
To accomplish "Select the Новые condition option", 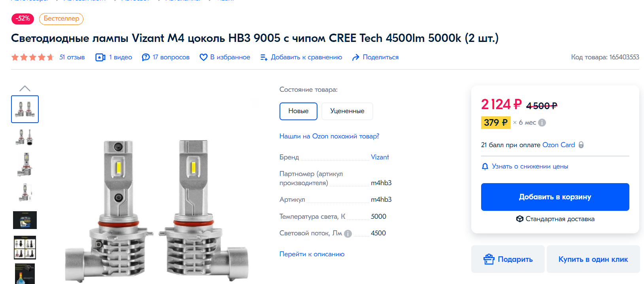I will pos(298,111).
